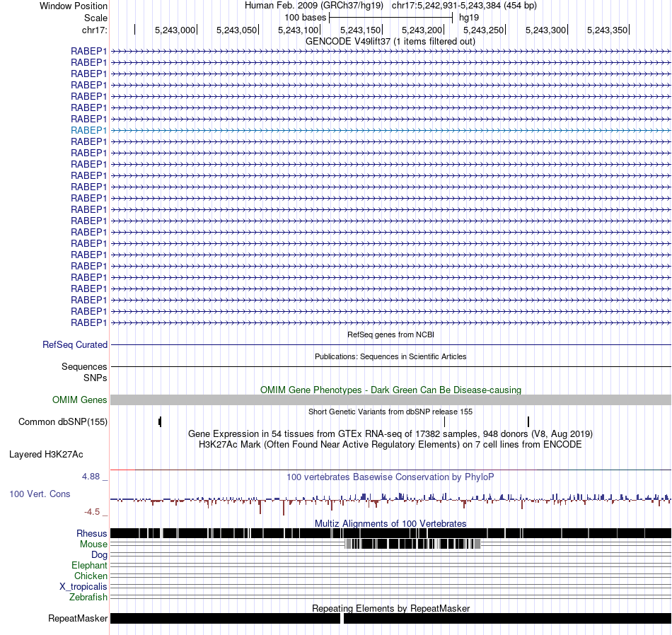Click 'RefSeq genes from NCBI' title

pos(390,334)
